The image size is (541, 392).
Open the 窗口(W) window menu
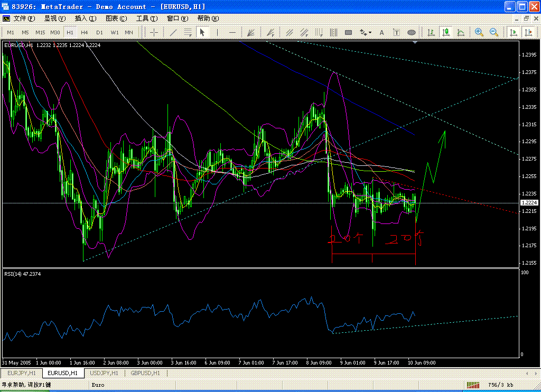point(178,18)
